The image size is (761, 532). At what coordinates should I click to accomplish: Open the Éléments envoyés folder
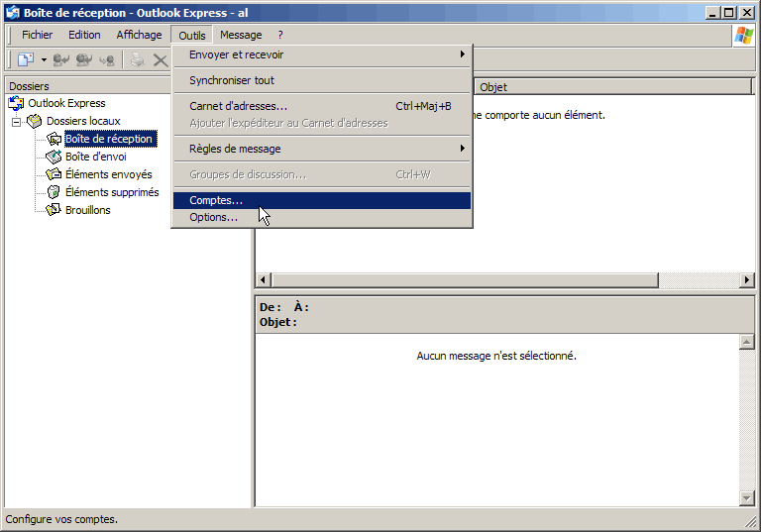pyautogui.click(x=108, y=174)
